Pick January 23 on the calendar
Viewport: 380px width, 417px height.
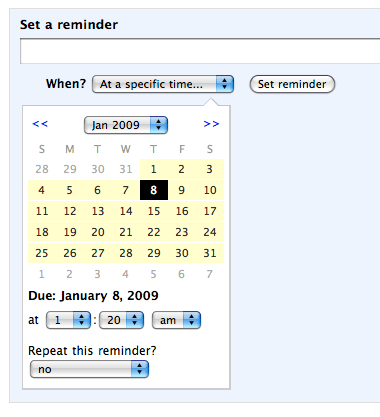point(182,232)
